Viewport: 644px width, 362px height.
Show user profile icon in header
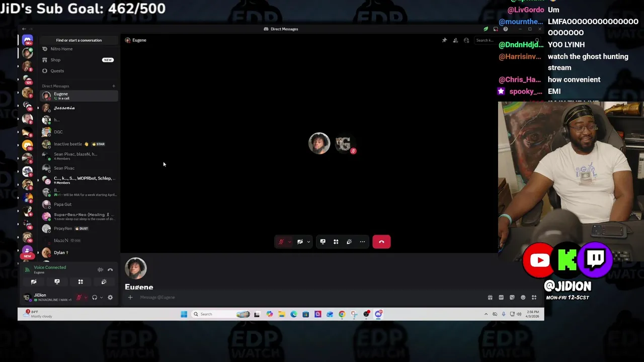(x=466, y=40)
